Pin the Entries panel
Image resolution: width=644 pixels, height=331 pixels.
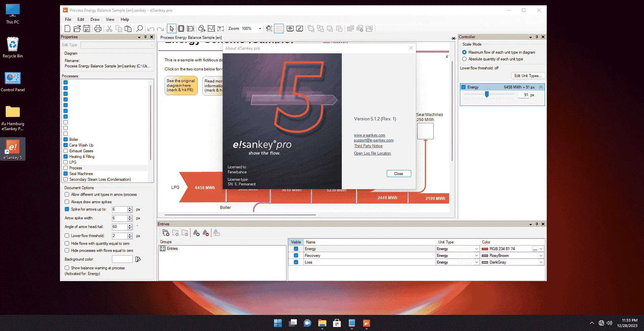click(537, 224)
